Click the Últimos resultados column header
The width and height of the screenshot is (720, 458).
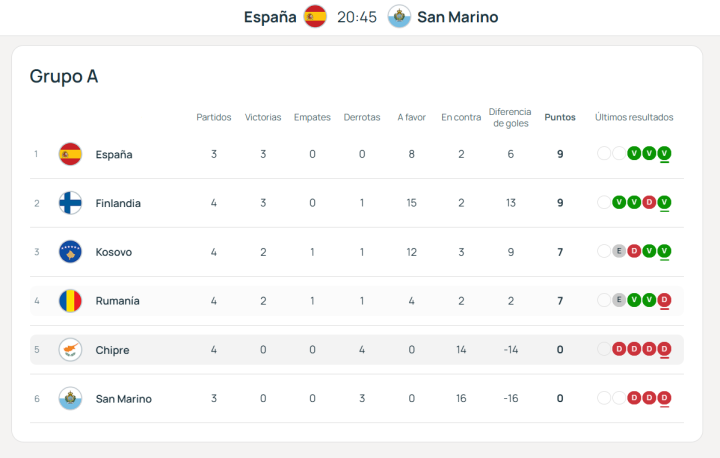click(634, 117)
